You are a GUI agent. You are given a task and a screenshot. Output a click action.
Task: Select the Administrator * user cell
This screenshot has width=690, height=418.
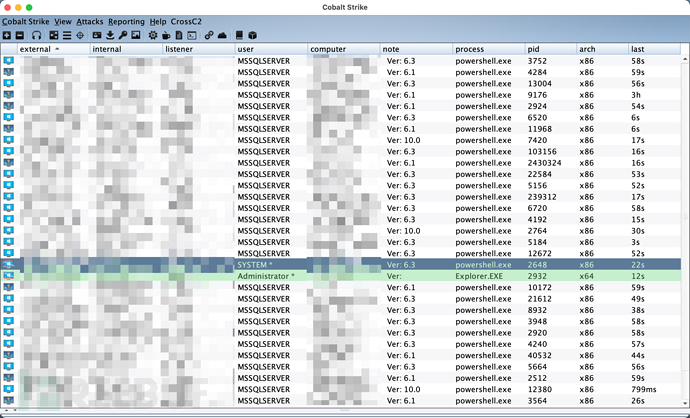coord(271,276)
